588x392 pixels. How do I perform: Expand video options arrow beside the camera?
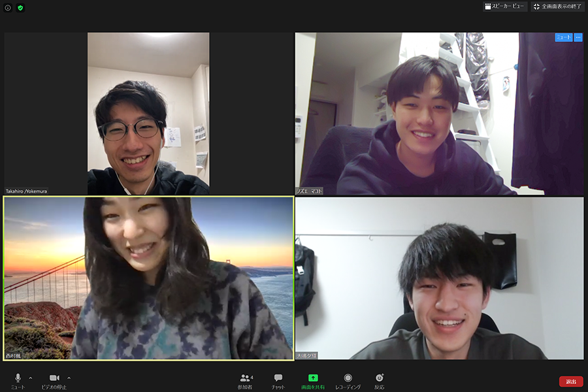69,378
